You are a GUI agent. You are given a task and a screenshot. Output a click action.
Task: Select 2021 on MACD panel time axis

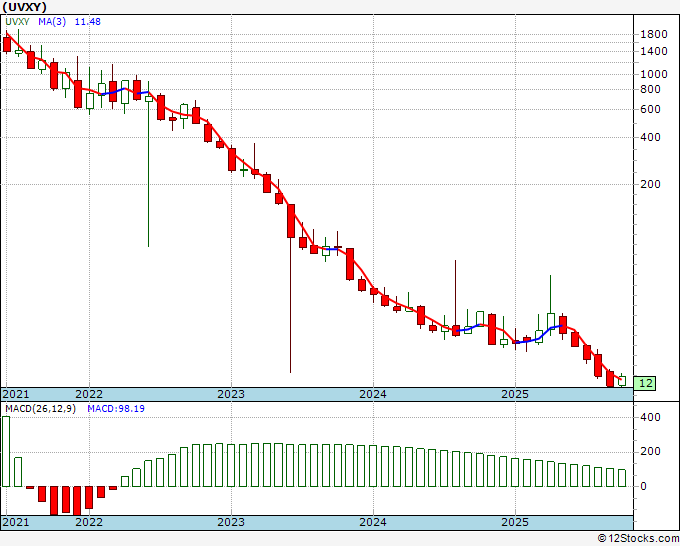click(x=16, y=522)
